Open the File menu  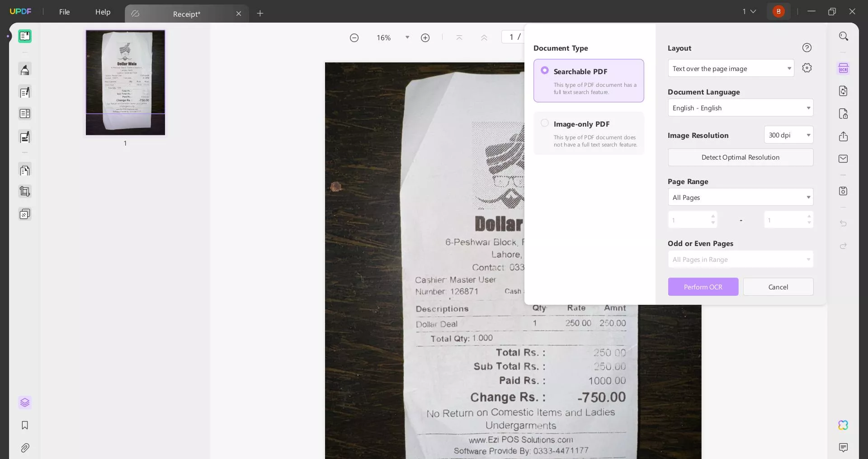(65, 12)
